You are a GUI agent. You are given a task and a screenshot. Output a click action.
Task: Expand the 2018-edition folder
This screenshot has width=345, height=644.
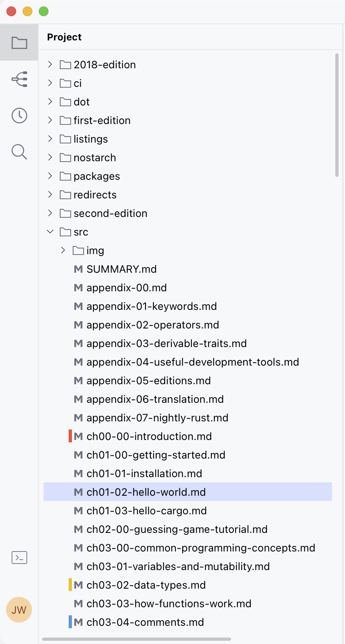[x=50, y=64]
